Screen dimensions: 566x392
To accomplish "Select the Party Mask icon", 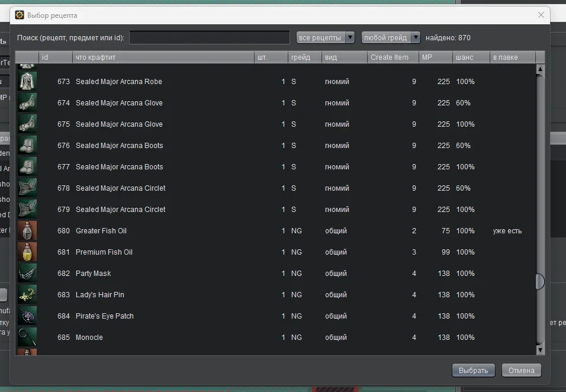I will click(27, 273).
